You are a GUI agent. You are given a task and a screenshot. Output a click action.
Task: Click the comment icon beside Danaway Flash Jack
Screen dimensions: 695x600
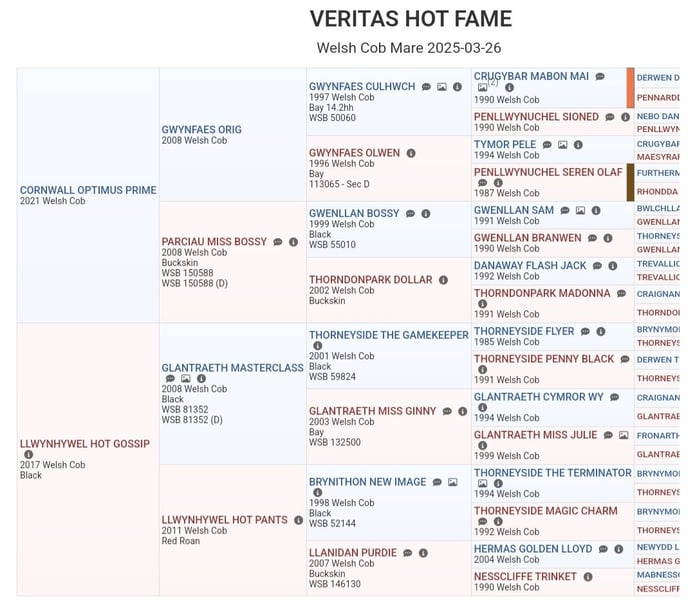click(597, 266)
